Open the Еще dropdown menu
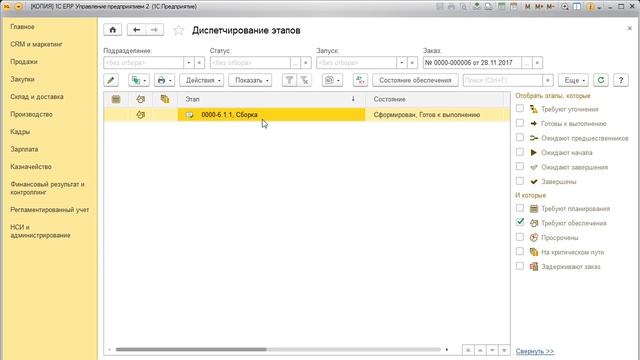 coord(573,80)
